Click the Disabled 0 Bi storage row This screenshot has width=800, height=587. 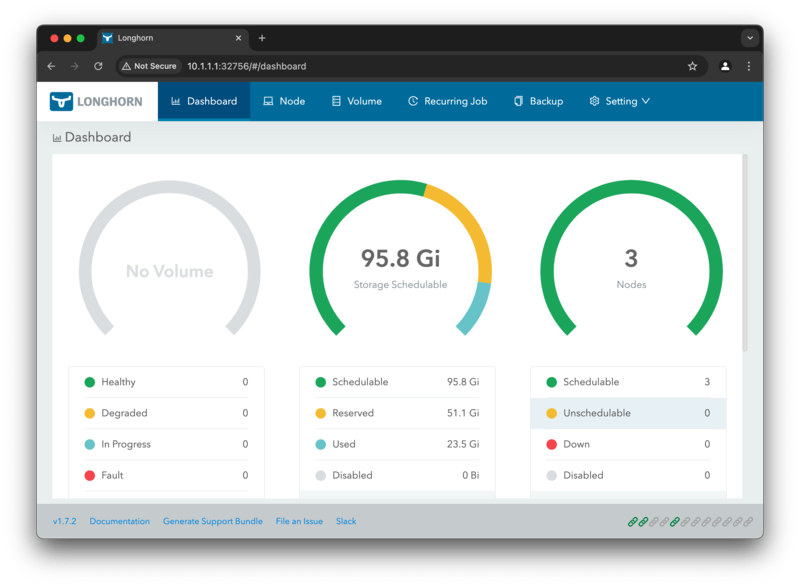point(397,475)
